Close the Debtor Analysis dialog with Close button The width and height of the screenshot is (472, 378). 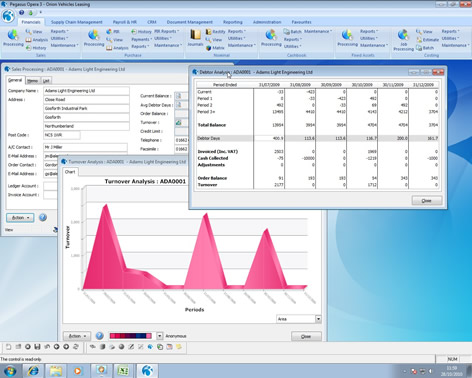(x=427, y=201)
